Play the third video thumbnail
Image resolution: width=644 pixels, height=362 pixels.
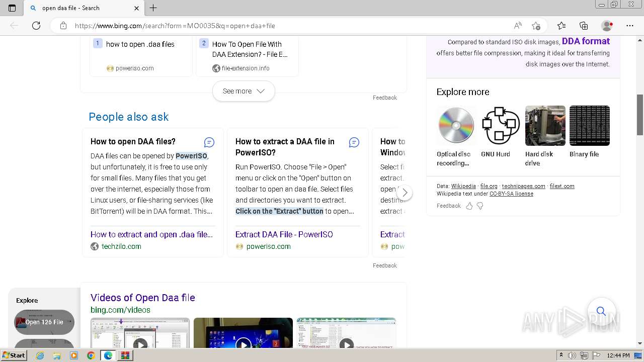pos(346,333)
